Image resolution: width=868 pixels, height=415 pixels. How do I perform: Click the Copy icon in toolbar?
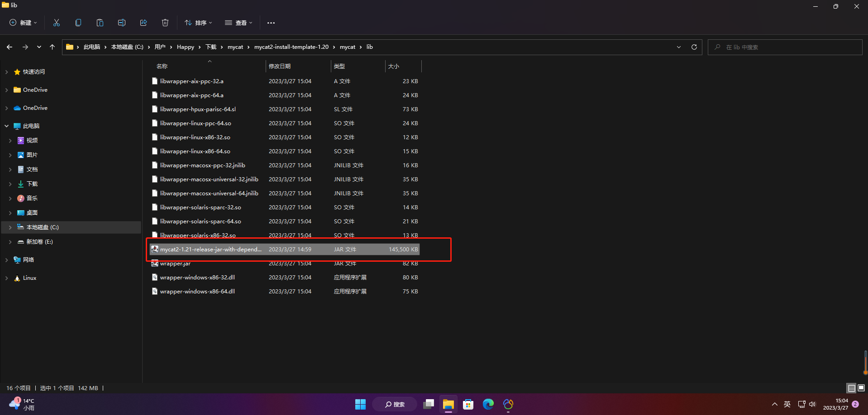tap(78, 23)
